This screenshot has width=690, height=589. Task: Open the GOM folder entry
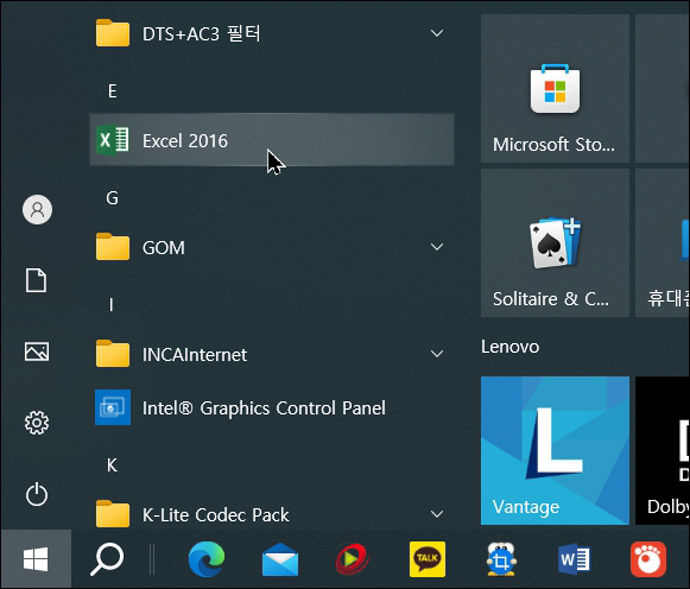pyautogui.click(x=272, y=247)
